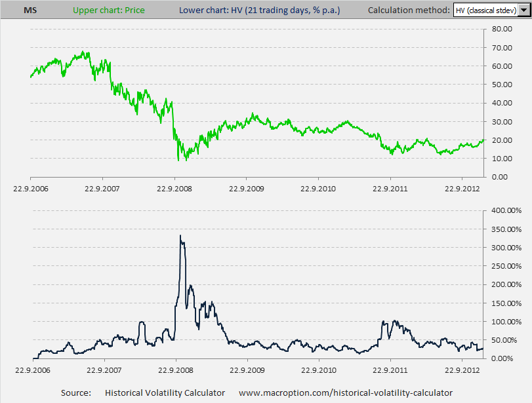Click the 'Source:' label

(x=76, y=393)
